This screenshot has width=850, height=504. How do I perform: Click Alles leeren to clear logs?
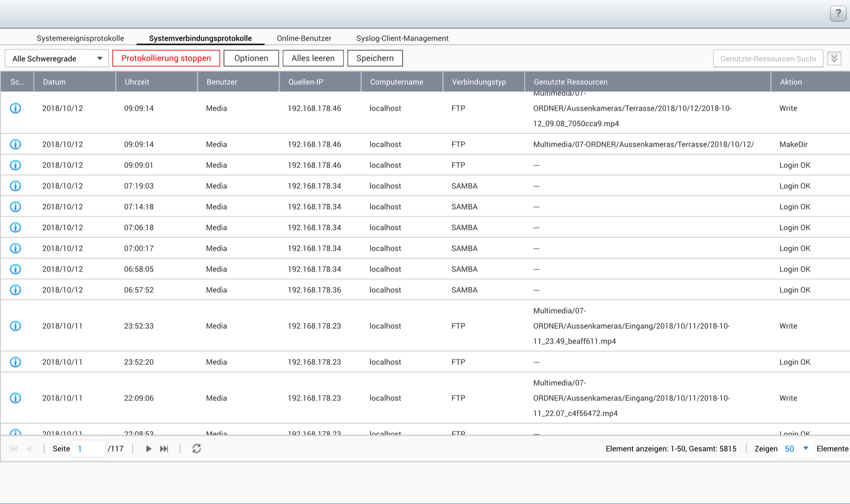tap(313, 58)
